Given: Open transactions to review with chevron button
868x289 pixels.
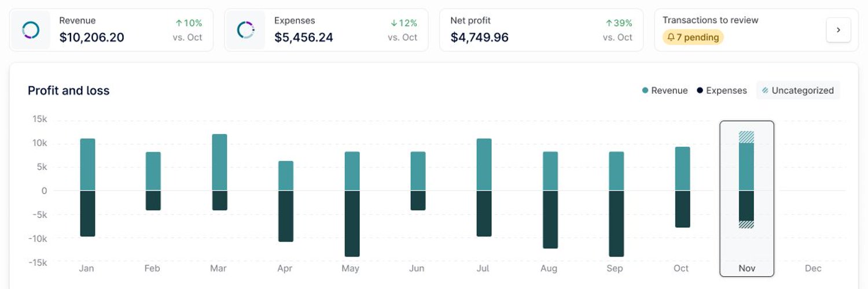Looking at the screenshot, I should point(838,30).
